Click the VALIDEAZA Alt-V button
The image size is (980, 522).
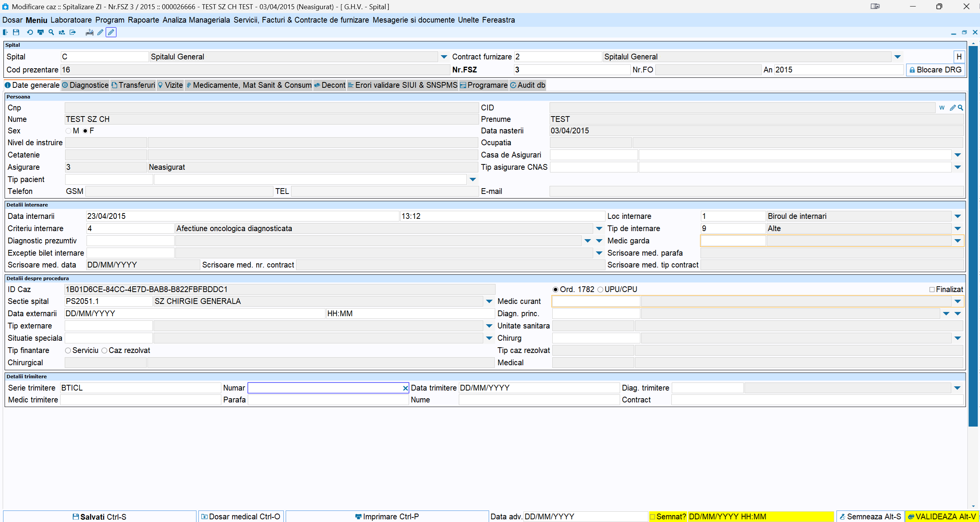942,516
